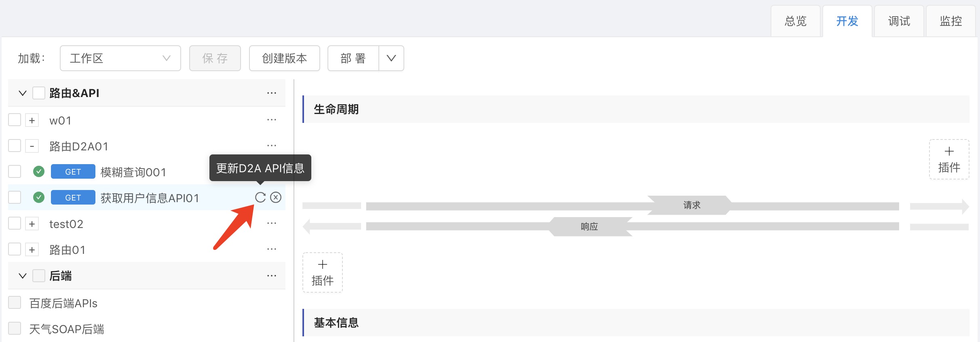Tick the checkbox for 路由01
Screen dimensions: 980x342
click(x=15, y=249)
